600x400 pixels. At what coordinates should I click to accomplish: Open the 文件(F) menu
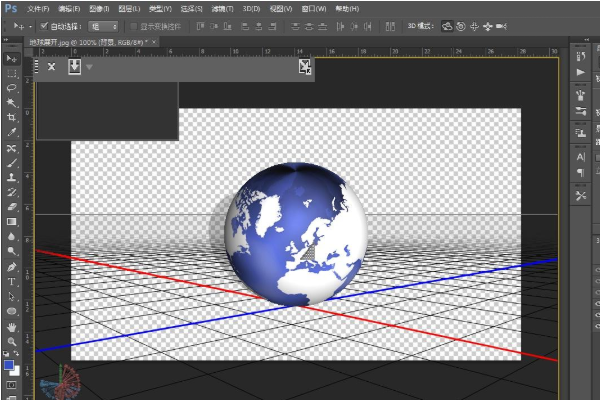[37, 8]
